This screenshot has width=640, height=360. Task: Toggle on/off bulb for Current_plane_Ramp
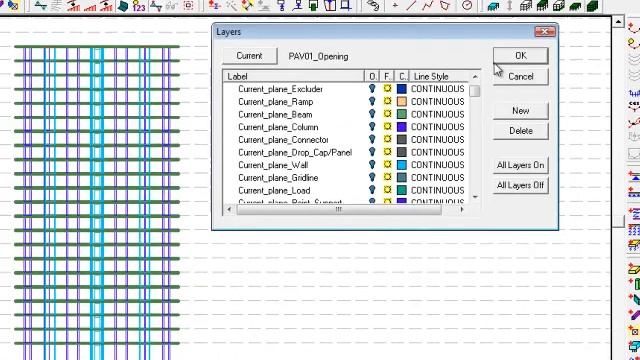pos(372,101)
